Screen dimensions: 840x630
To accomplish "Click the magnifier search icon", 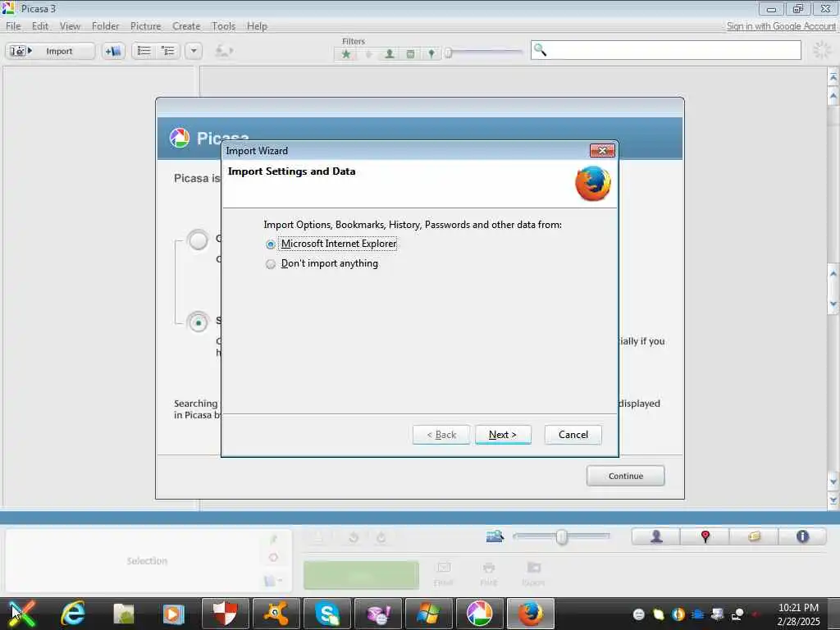I will point(540,50).
